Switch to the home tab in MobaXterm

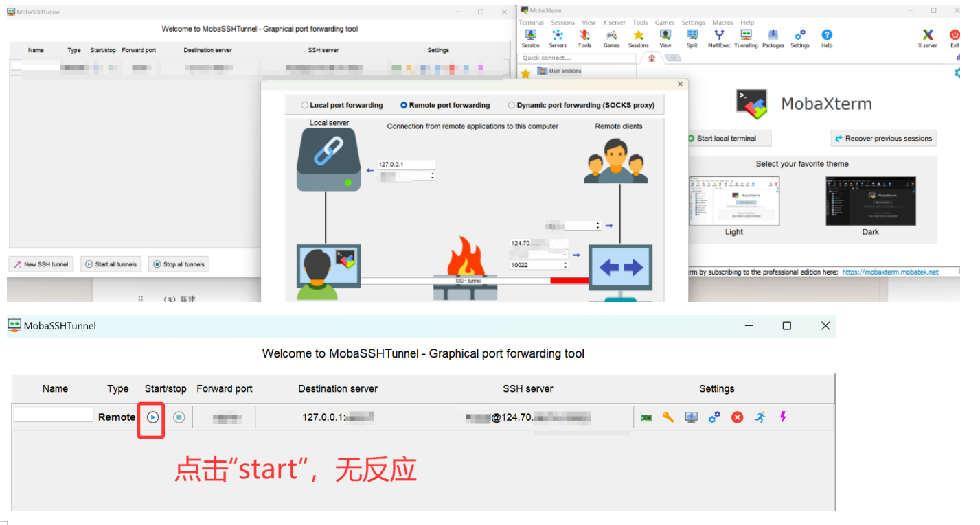pos(652,58)
